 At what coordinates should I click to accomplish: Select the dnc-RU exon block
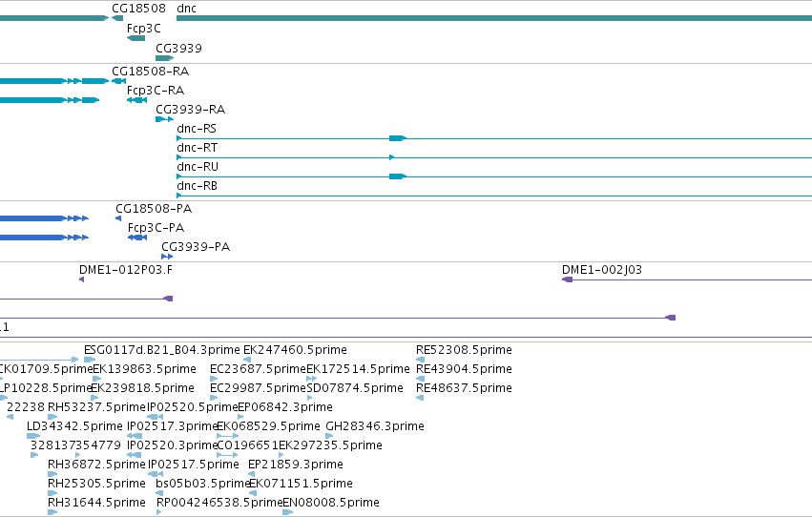pyautogui.click(x=398, y=176)
